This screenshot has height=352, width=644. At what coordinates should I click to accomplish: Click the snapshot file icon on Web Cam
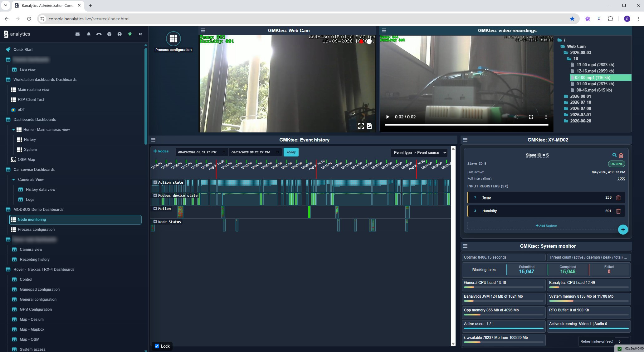point(369,126)
